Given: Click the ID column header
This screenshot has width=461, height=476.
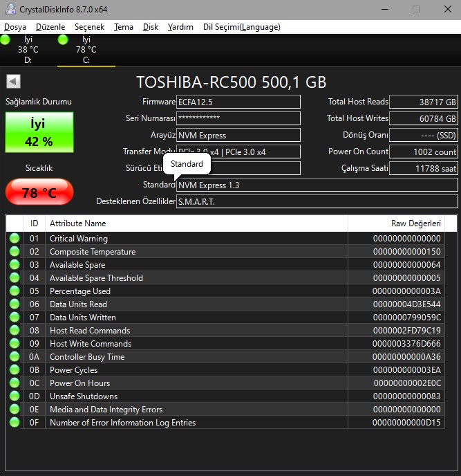Looking at the screenshot, I should pos(35,223).
